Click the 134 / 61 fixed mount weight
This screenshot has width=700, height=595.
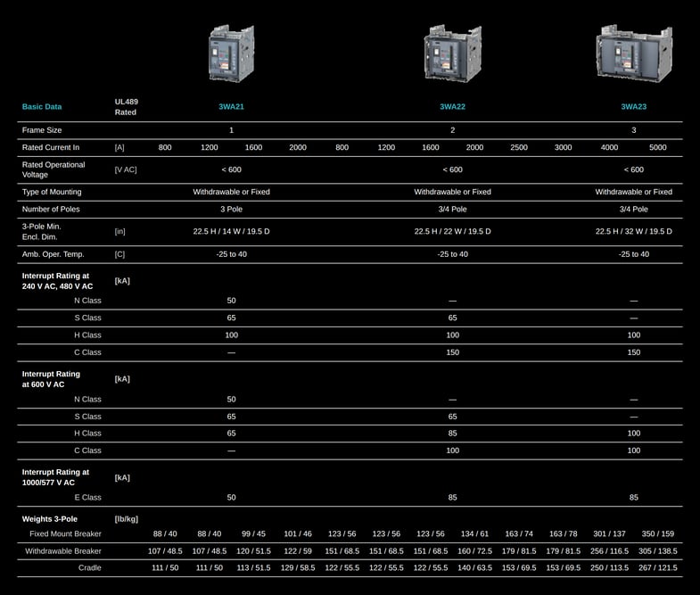tap(474, 533)
